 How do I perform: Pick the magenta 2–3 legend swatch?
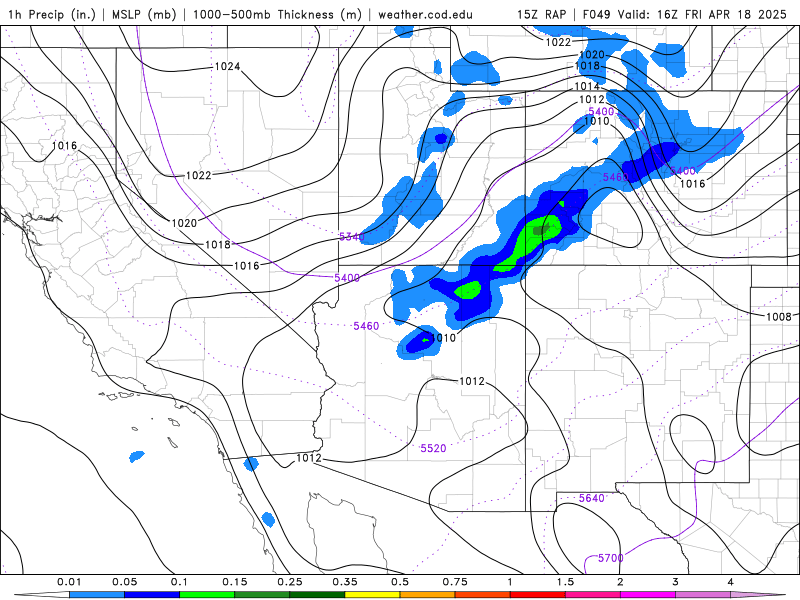[648, 595]
